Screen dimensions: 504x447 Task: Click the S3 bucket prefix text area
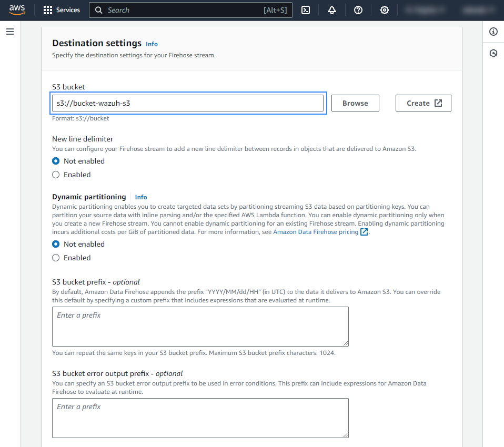(200, 326)
